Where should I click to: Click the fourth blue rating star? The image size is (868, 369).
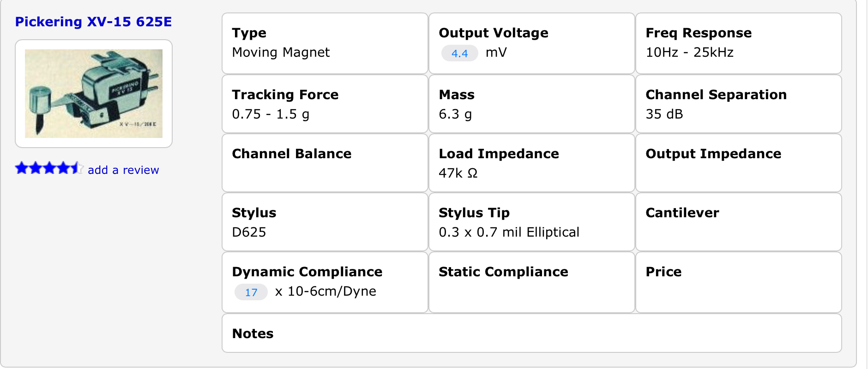63,168
